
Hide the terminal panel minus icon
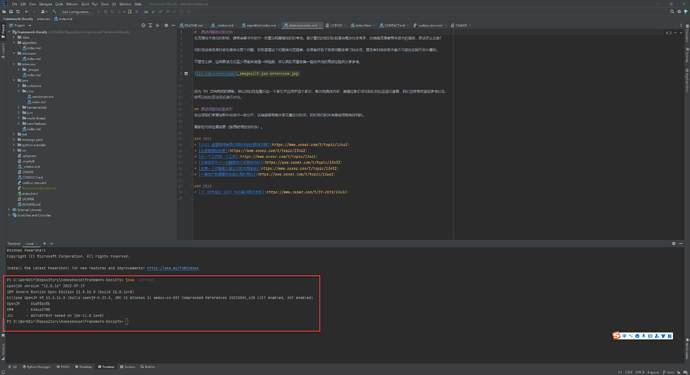coord(680,243)
